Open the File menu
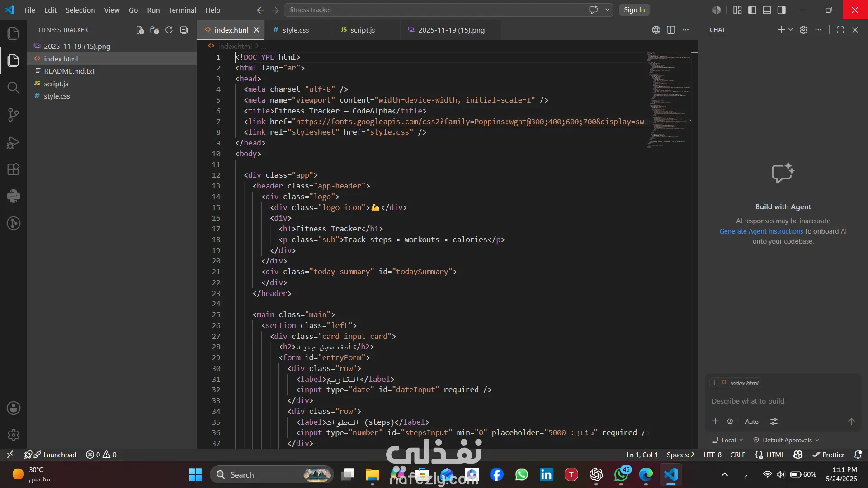Screen dimensions: 868x488 30,10
